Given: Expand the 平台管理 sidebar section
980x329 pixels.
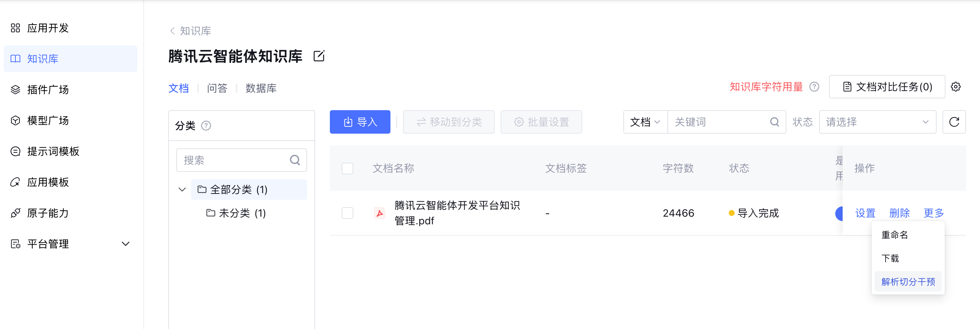Looking at the screenshot, I should click(126, 244).
